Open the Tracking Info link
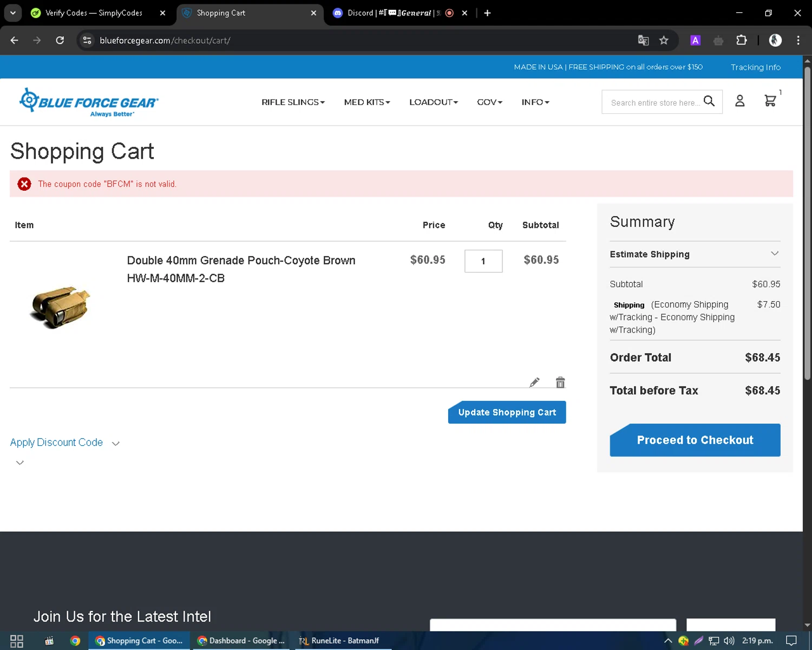This screenshot has width=812, height=650. tap(756, 67)
